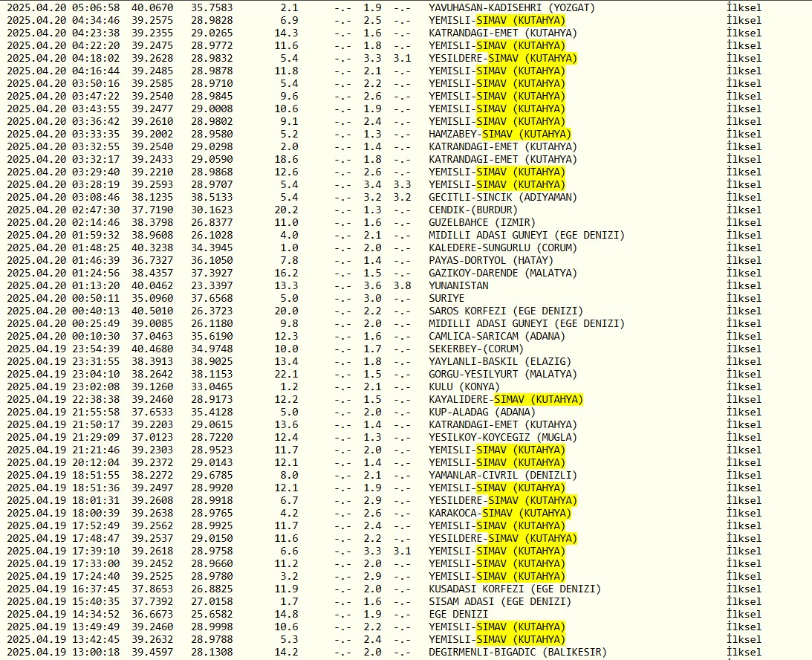Image resolution: width=812 pixels, height=660 pixels.
Task: Click the GECITLI-SINCIK (ADIYAMAN) entry
Action: pos(503,197)
